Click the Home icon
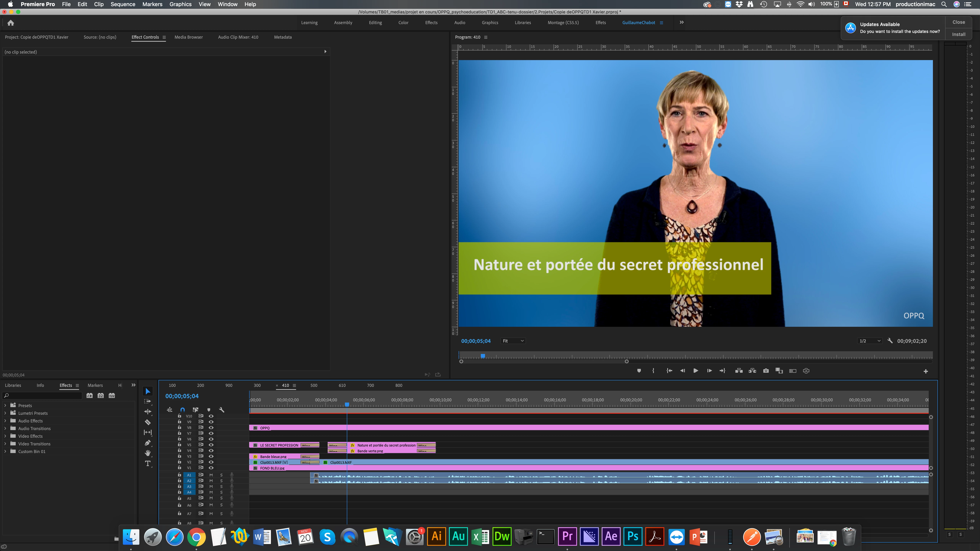This screenshot has width=980, height=551. [x=11, y=23]
